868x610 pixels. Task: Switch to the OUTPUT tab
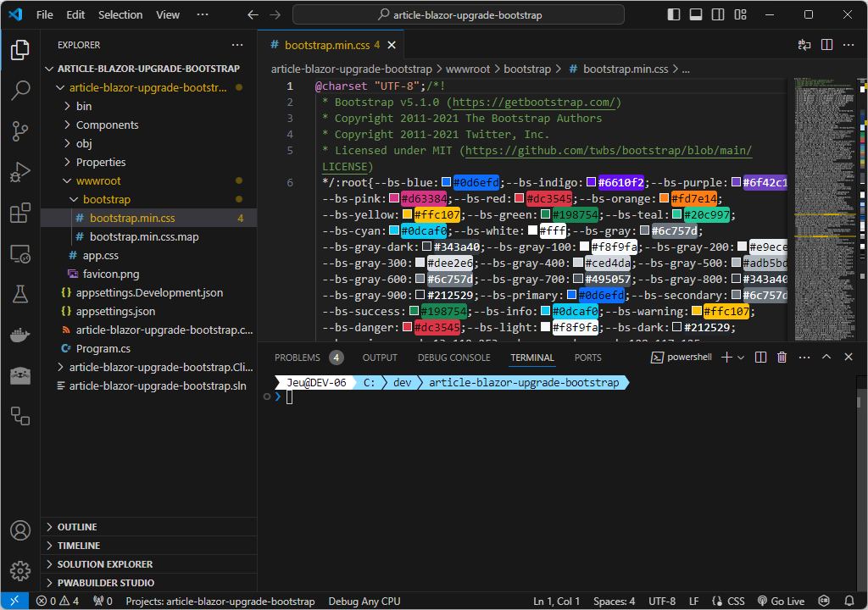click(x=380, y=358)
